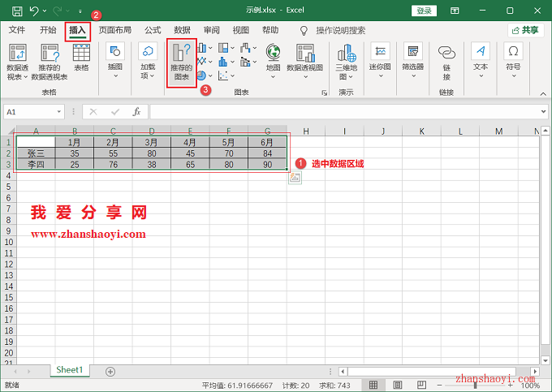Open the Name Box dropdown arrow
552x392 pixels.
58,112
